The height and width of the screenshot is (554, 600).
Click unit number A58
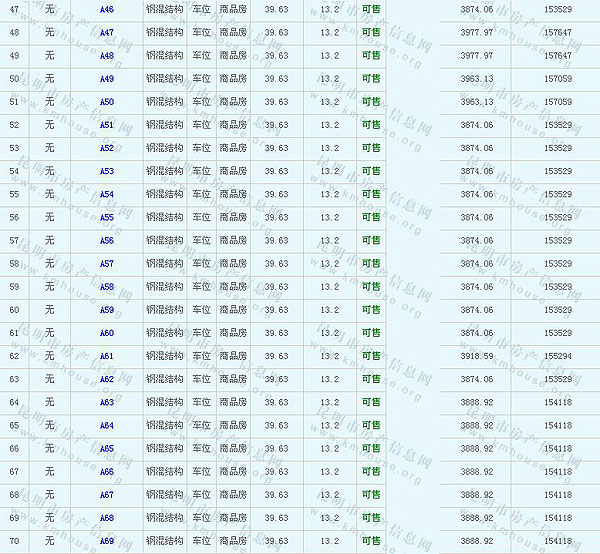click(x=107, y=286)
